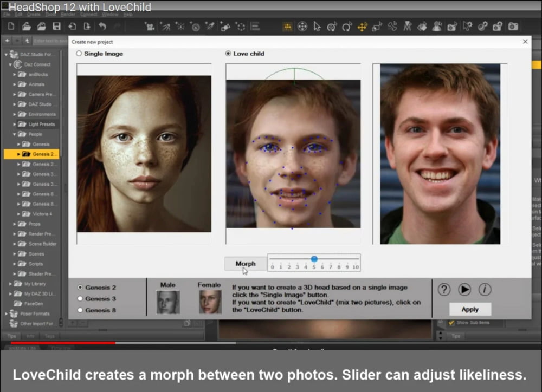
Task: Click the Create New Null icon
Action: coord(241,26)
